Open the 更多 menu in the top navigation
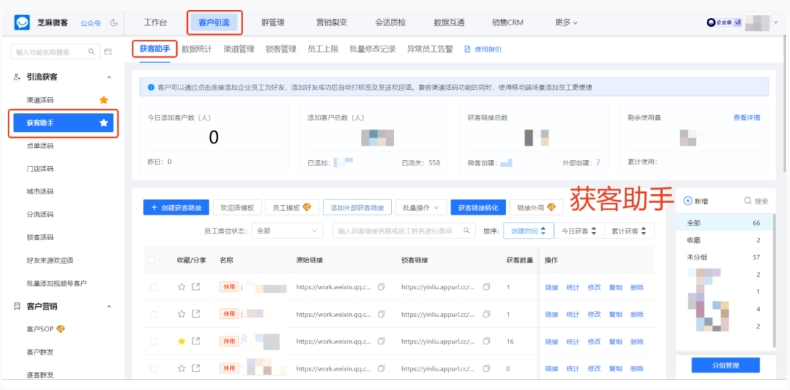This screenshot has width=790, height=390. (x=566, y=23)
